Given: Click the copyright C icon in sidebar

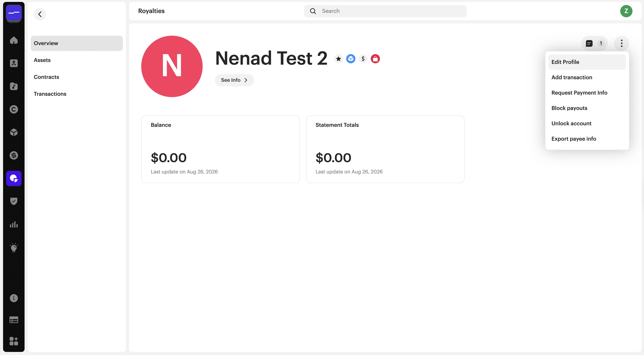Looking at the screenshot, I should (14, 109).
